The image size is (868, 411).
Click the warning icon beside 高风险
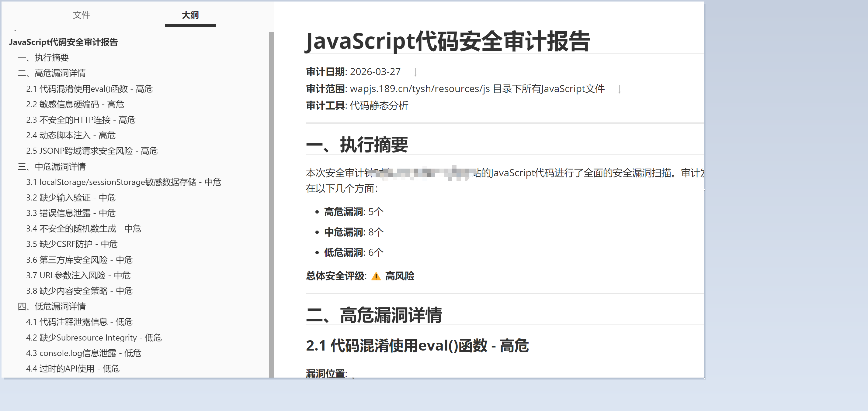pos(376,277)
